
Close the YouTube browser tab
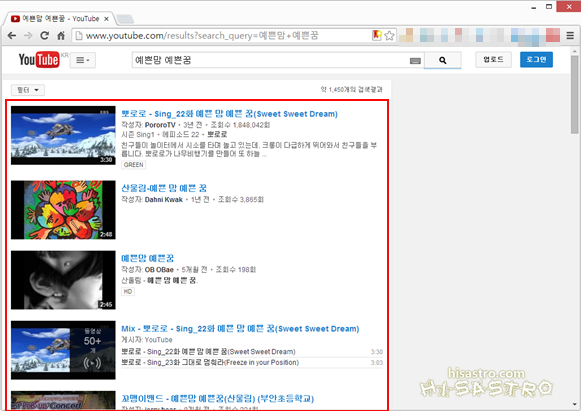(107, 19)
